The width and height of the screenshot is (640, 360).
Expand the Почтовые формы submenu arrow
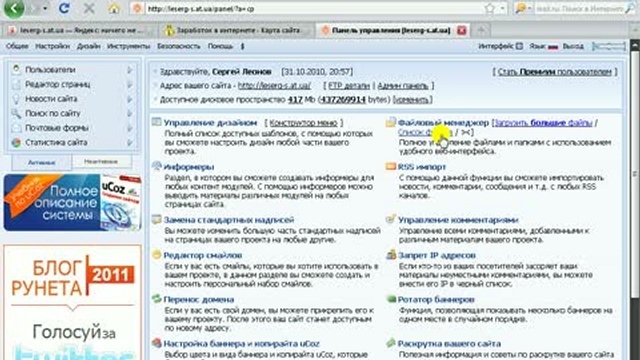point(130,128)
